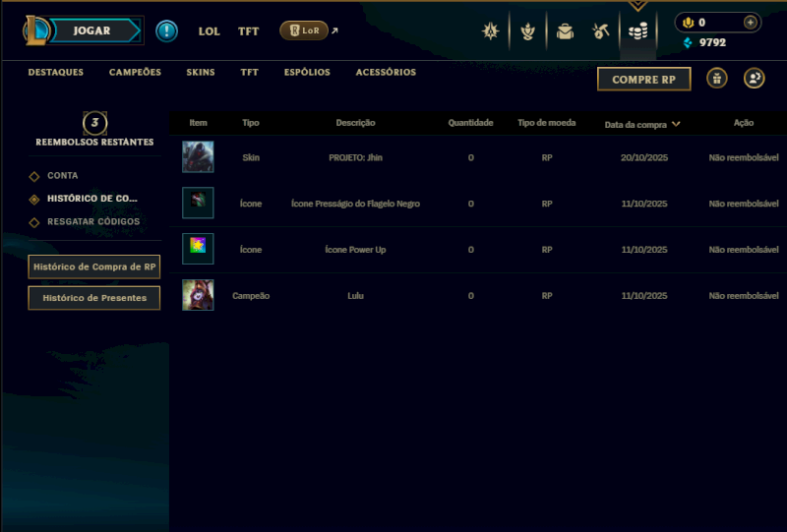Select CONTA in the sidebar
Image resolution: width=787 pixels, height=532 pixels.
coord(63,176)
